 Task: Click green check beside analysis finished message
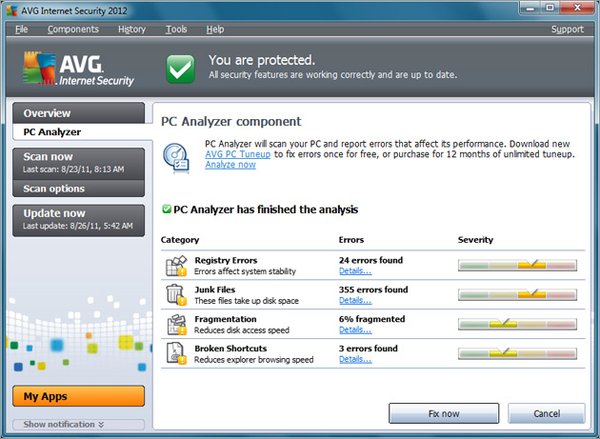tap(166, 209)
